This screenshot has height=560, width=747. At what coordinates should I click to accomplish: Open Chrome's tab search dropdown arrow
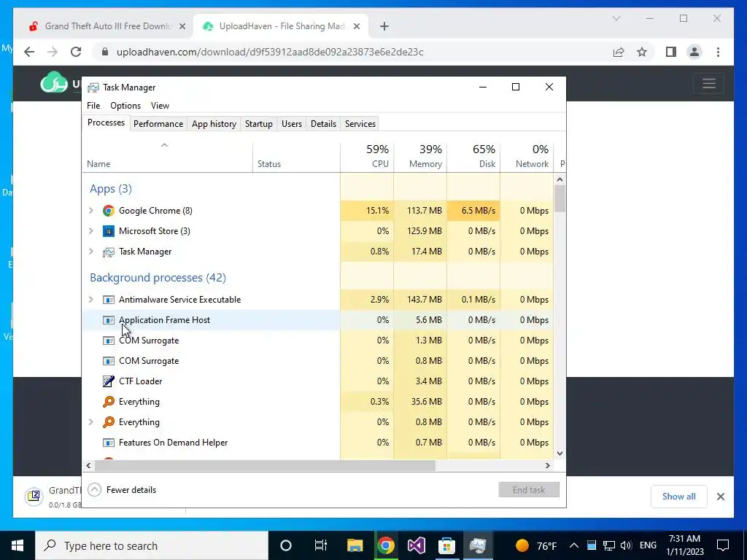click(616, 18)
